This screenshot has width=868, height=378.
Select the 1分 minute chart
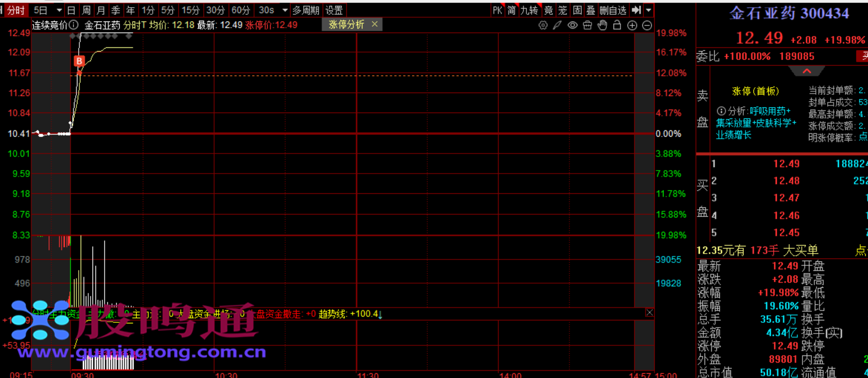point(148,10)
